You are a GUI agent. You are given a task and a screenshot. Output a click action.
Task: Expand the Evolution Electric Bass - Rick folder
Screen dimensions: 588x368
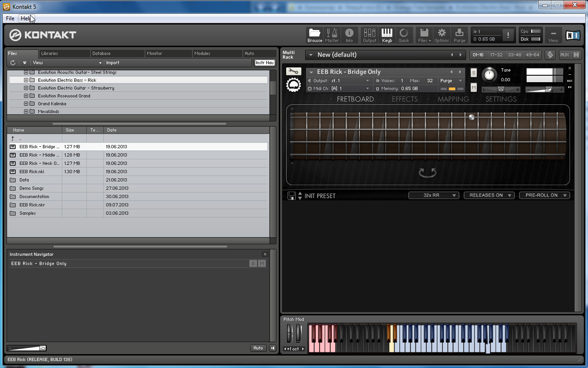26,80
